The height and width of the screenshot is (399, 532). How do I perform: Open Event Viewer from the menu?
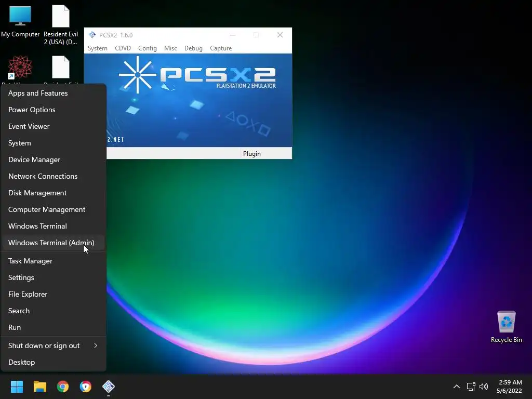pos(54,126)
